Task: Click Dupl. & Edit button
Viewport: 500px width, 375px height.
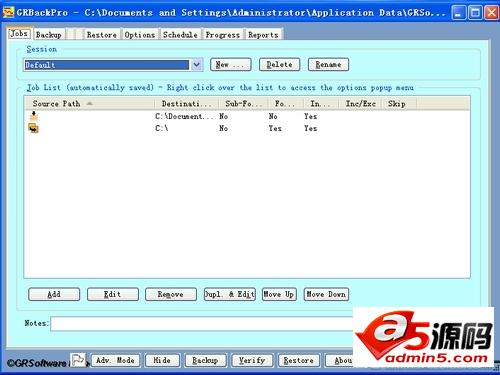Action: [x=230, y=294]
